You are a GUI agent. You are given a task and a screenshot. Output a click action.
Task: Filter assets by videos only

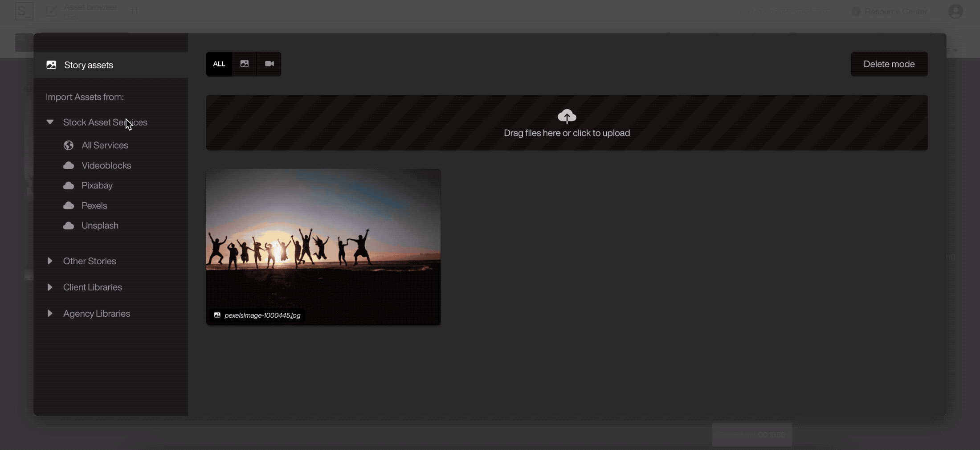[x=269, y=64]
